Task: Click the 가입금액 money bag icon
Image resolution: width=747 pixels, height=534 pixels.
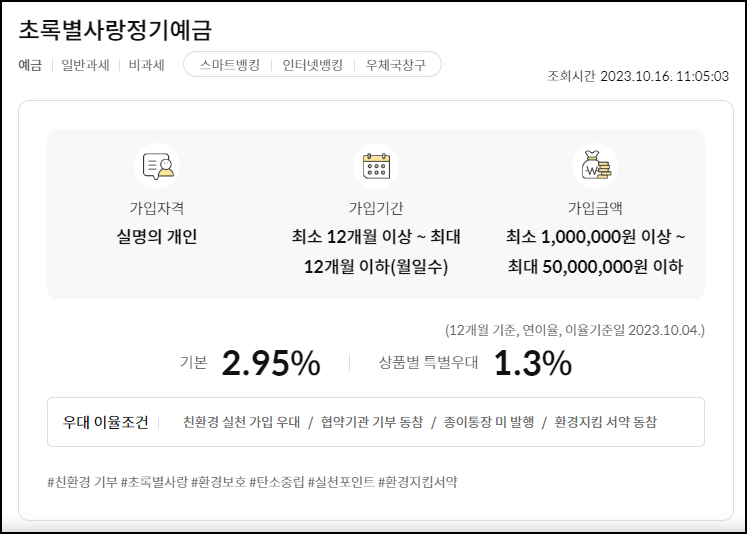Action: 595,166
